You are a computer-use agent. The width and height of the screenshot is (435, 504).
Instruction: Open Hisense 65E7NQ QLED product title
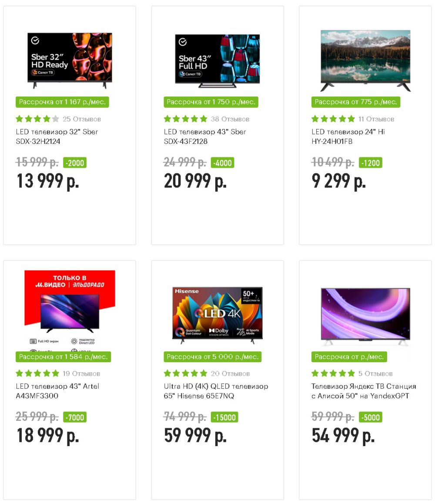pos(216,391)
